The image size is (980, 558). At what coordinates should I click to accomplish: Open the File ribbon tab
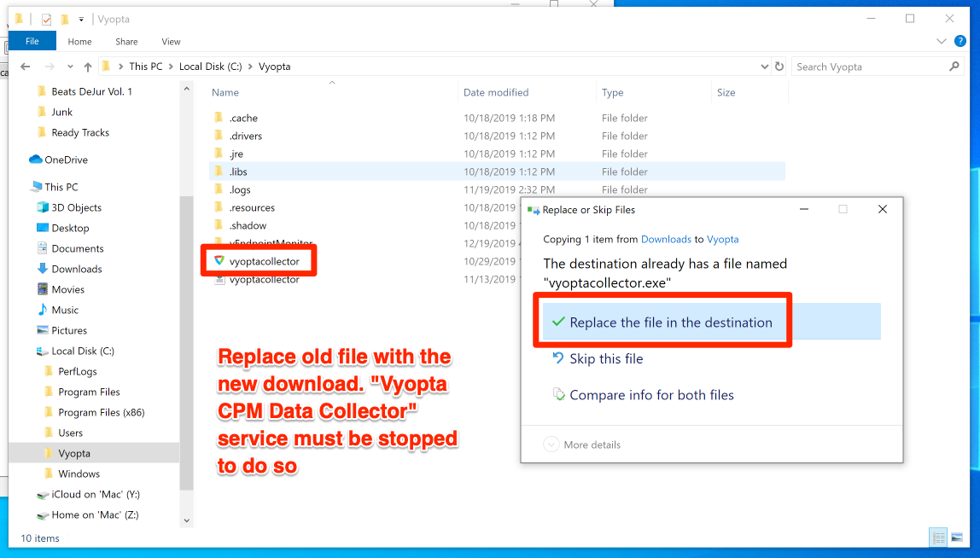(32, 41)
